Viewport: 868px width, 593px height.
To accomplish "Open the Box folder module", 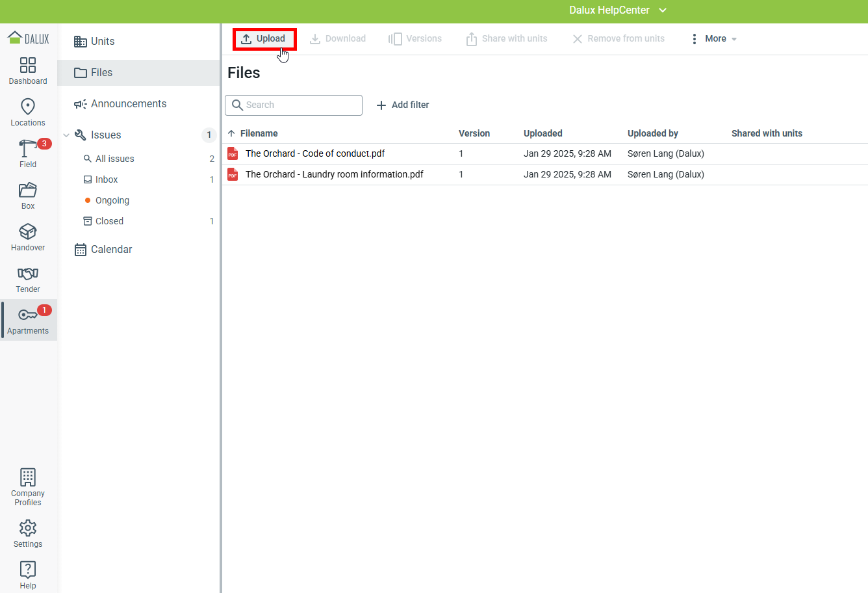I will point(28,191).
